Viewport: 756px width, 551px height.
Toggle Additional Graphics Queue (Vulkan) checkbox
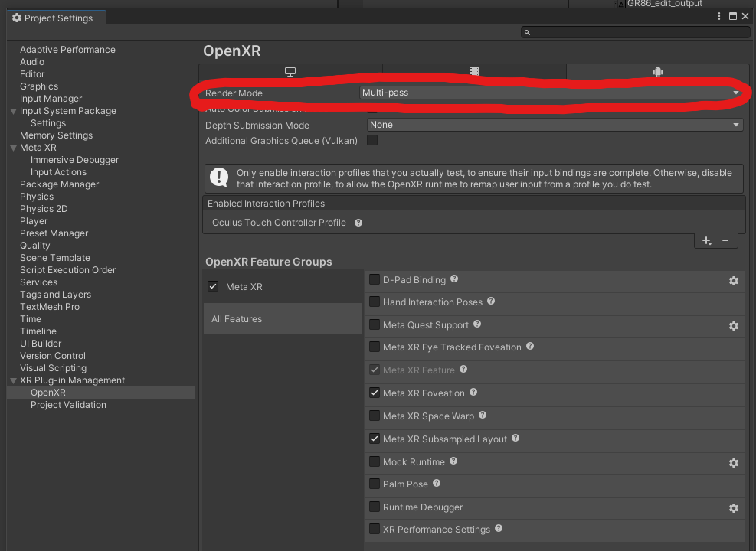point(372,140)
